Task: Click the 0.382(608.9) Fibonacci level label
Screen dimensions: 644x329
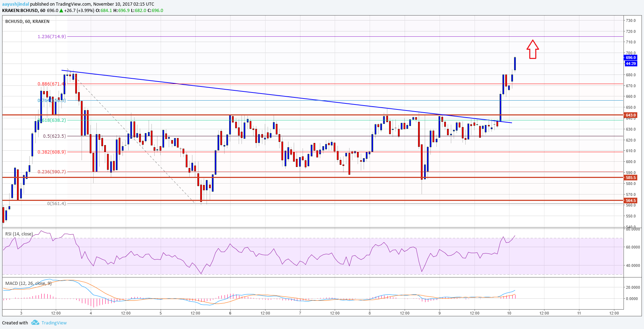Action: coord(52,152)
